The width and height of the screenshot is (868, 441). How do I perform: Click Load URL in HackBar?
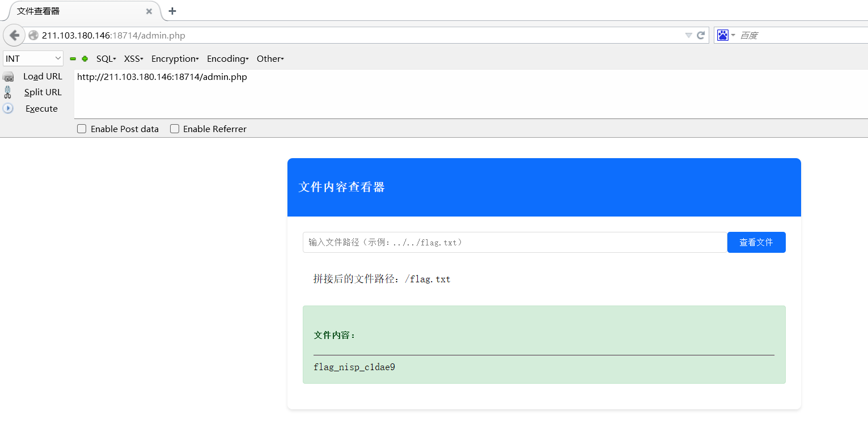click(43, 77)
